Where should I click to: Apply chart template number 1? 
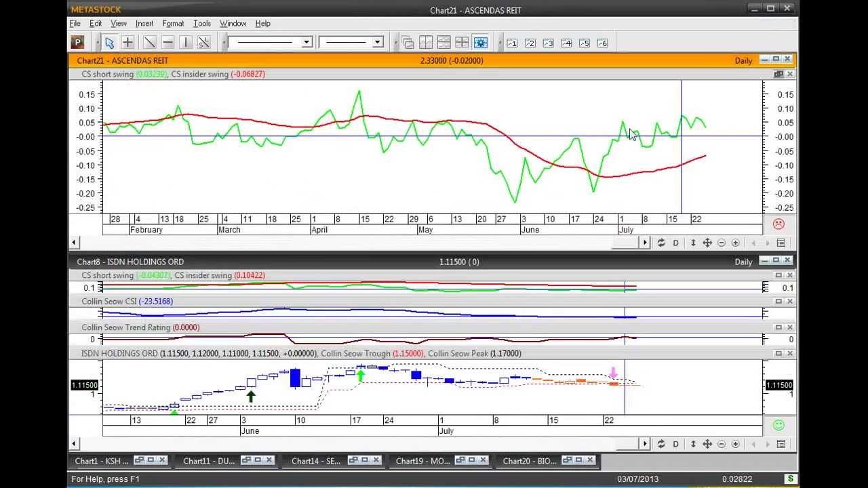(x=512, y=43)
